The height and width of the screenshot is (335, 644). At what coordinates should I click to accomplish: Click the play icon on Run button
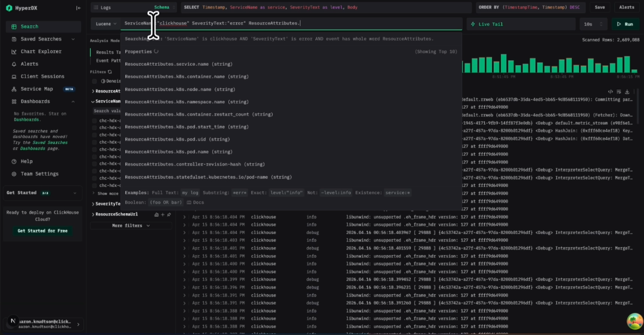[x=619, y=24]
